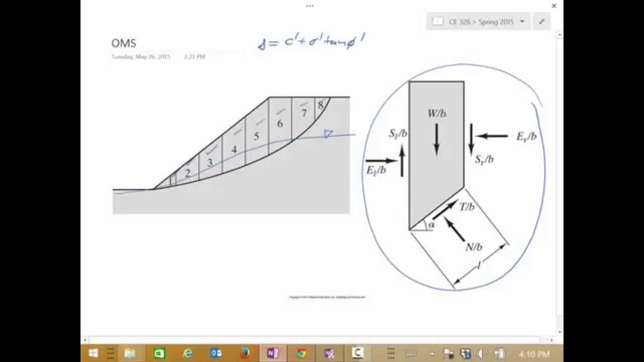644x362 pixels.
Task: Click slice number 3 in the slope
Action: tap(210, 162)
